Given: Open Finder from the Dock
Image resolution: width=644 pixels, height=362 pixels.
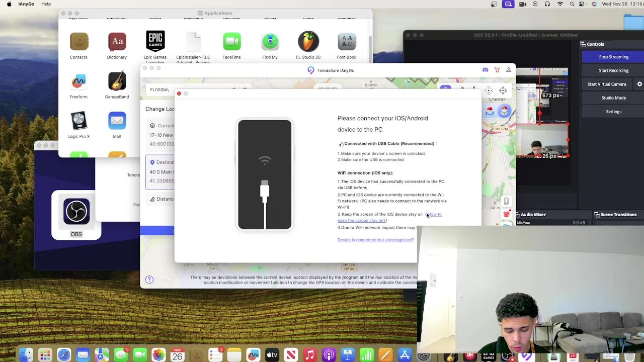Looking at the screenshot, I should click(x=26, y=355).
